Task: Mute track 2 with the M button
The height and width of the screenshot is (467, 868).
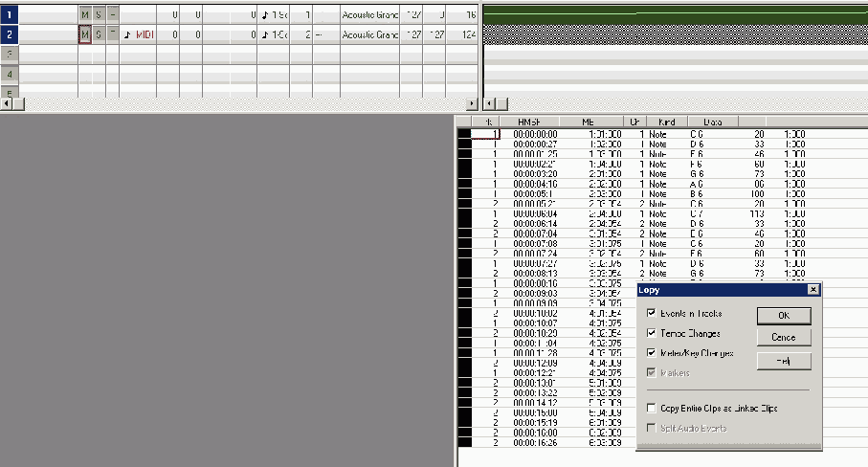Action: (84, 34)
